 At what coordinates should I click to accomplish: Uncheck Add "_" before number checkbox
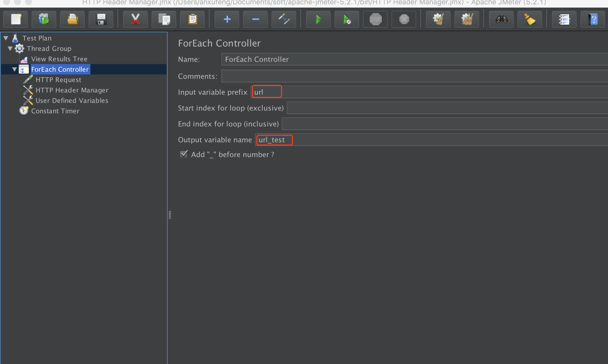click(184, 154)
